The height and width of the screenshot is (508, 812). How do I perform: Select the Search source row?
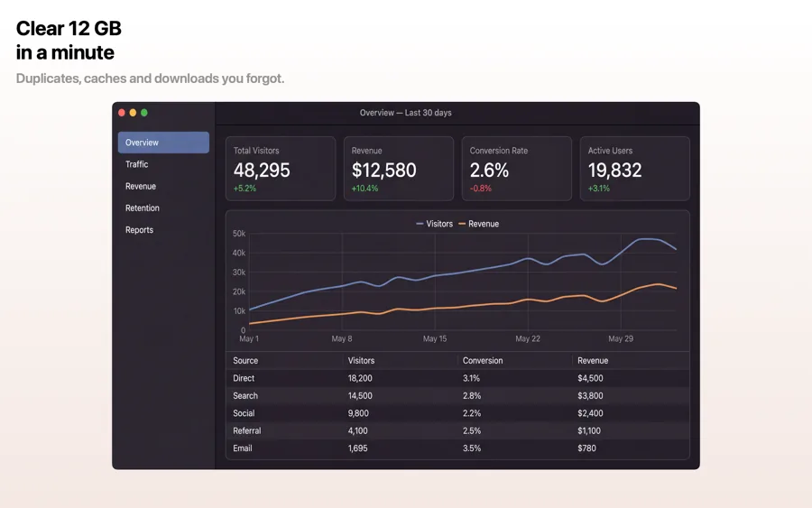[x=457, y=395]
